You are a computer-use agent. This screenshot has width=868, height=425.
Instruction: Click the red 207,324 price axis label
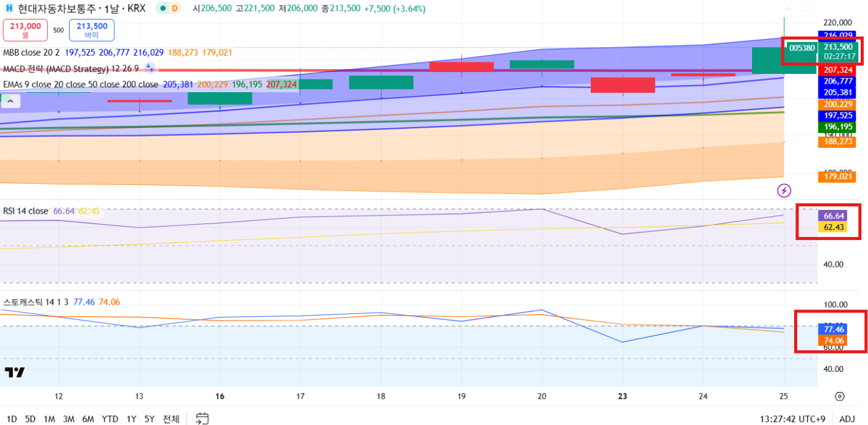click(x=838, y=70)
